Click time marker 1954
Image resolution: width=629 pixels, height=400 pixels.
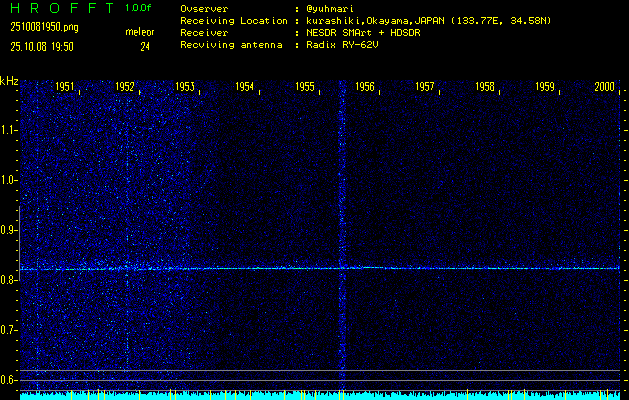click(x=245, y=87)
